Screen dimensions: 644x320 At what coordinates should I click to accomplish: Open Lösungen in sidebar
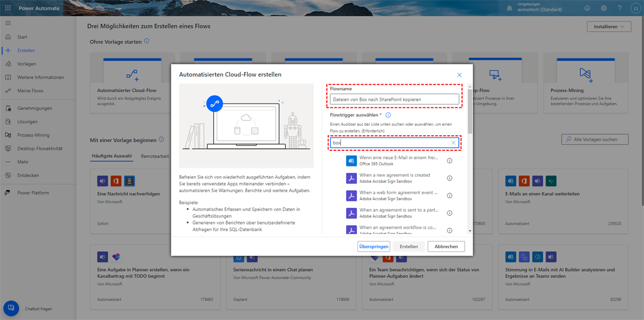(27, 121)
